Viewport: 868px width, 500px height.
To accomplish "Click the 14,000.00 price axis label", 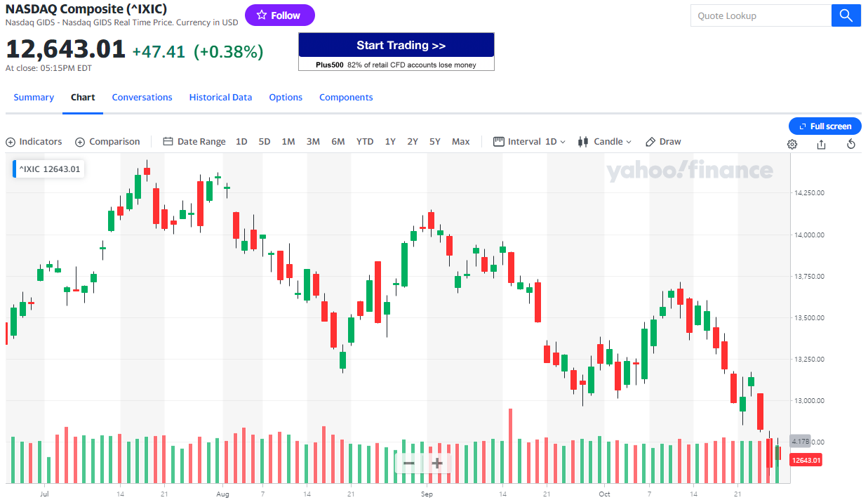I will click(x=809, y=235).
